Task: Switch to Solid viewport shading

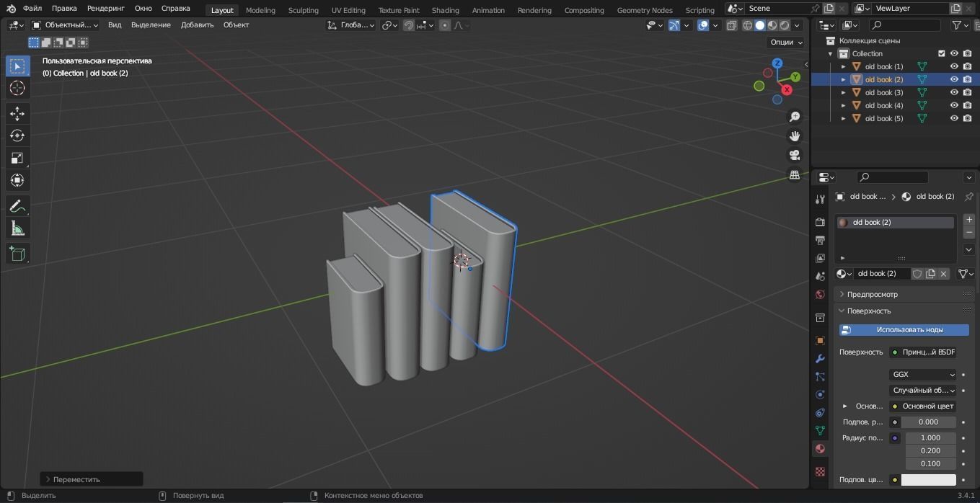Action: (x=760, y=25)
